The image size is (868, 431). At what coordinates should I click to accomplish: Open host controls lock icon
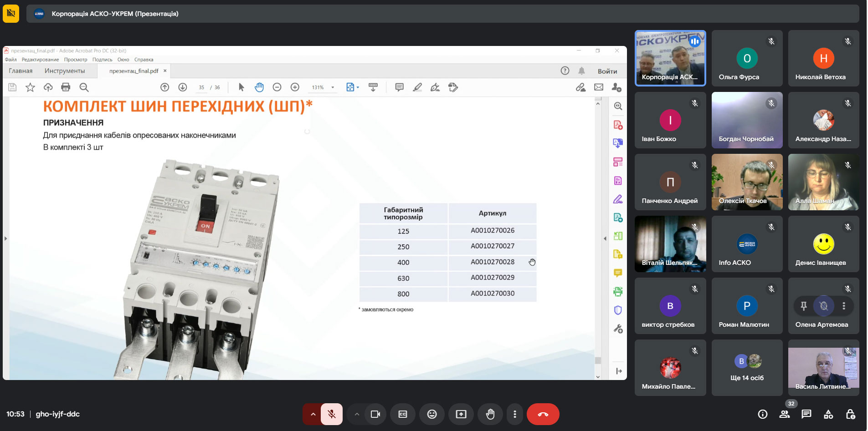click(850, 414)
